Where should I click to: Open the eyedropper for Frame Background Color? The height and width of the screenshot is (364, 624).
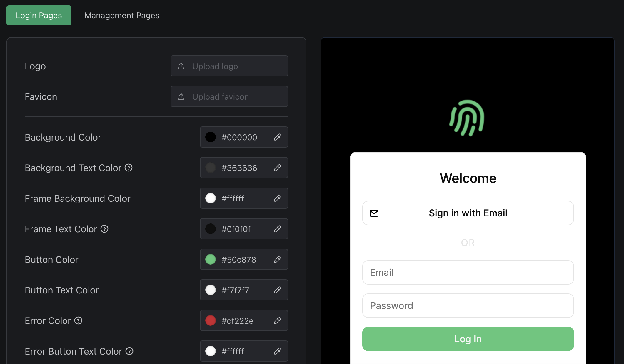(x=277, y=198)
